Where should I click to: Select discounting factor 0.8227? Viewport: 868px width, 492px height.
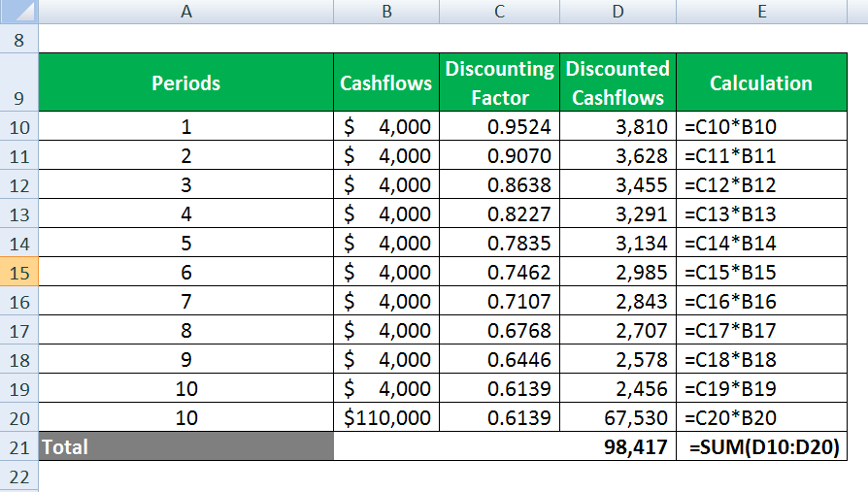pos(499,213)
